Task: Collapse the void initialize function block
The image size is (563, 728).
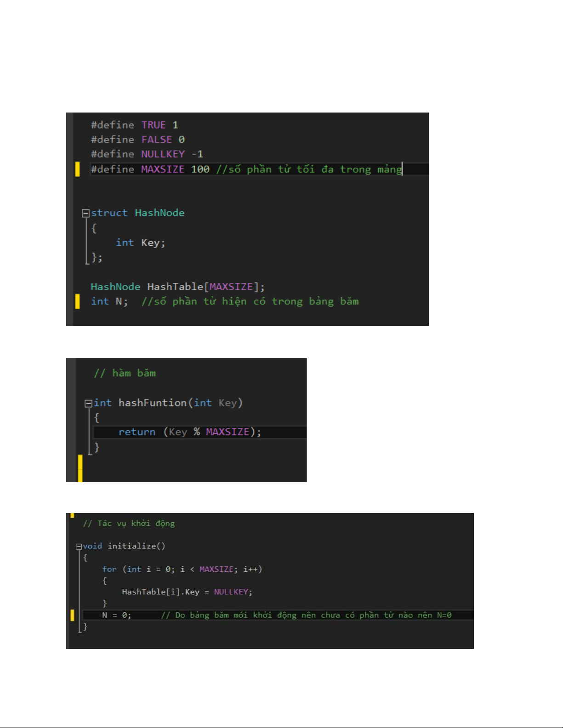Action: pos(79,547)
